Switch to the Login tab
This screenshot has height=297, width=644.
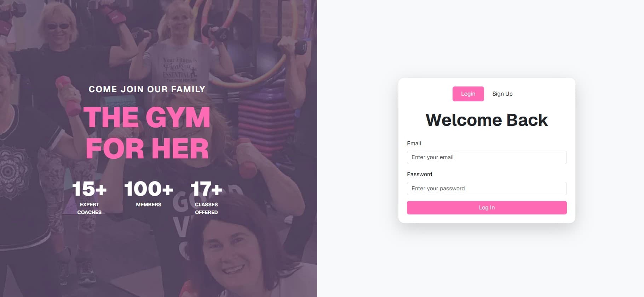468,94
